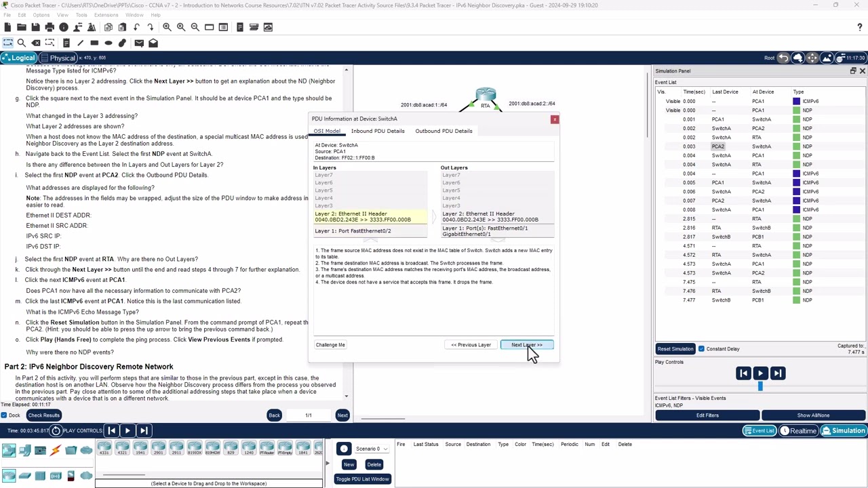Click the Reset Simulation button
The image size is (868, 488).
pos(675,348)
